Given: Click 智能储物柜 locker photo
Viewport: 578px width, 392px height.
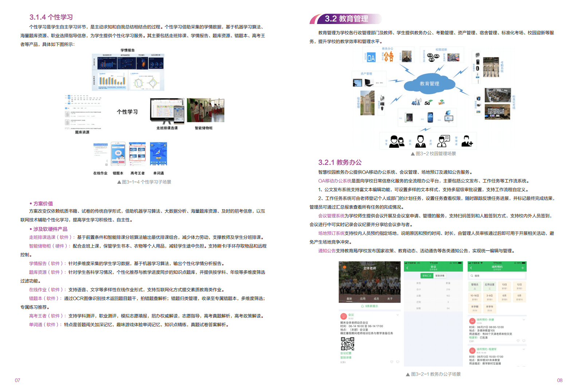Looking at the screenshot, I should click(x=205, y=110).
